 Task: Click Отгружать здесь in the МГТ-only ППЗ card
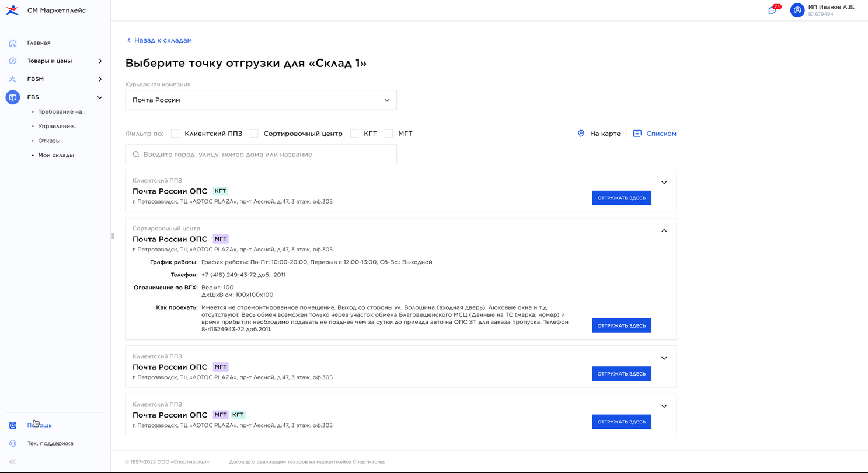621,373
